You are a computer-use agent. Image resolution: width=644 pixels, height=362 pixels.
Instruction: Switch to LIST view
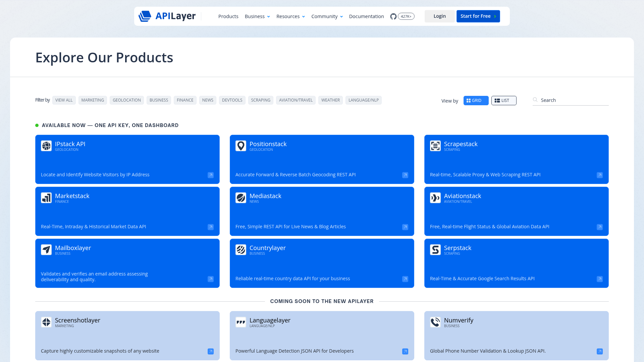504,101
